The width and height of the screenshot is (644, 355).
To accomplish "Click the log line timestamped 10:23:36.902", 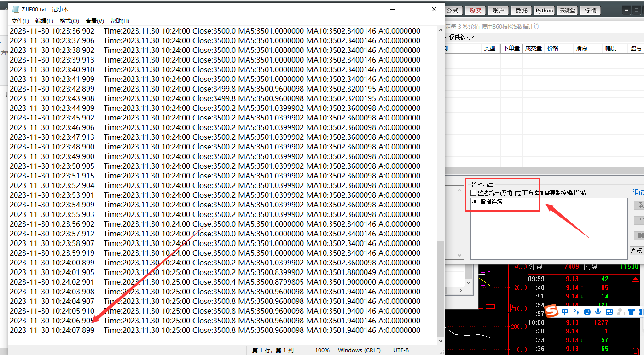I will click(215, 31).
